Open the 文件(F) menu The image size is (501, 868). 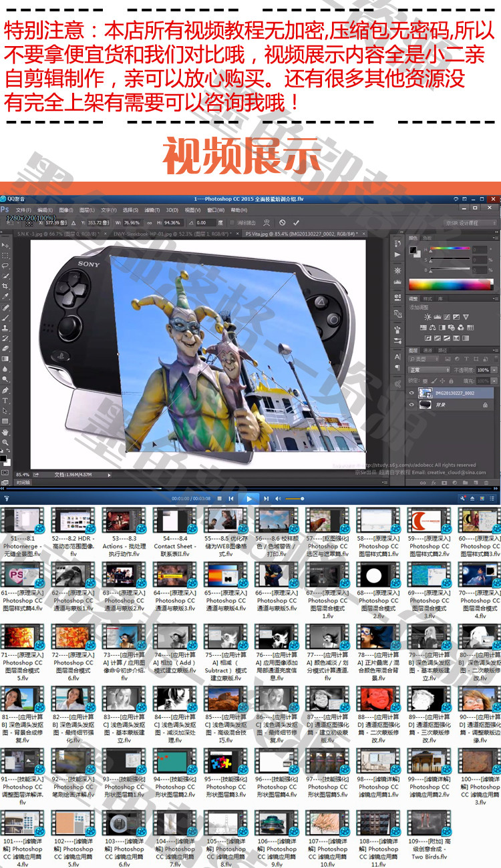click(23, 210)
